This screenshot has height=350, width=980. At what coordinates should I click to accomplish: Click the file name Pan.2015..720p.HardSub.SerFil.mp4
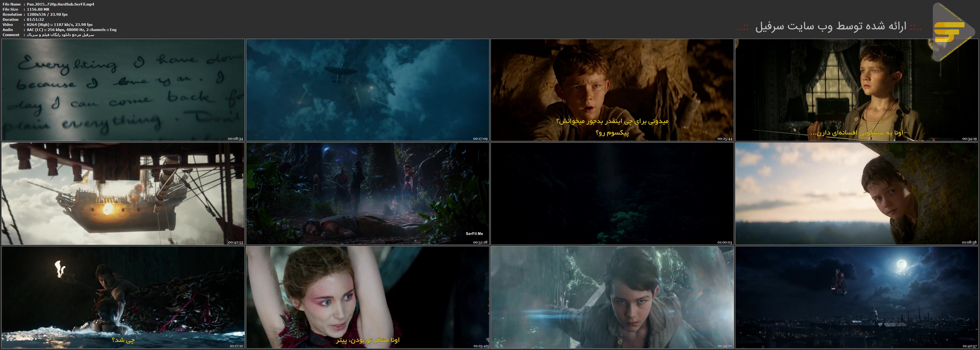(x=61, y=4)
